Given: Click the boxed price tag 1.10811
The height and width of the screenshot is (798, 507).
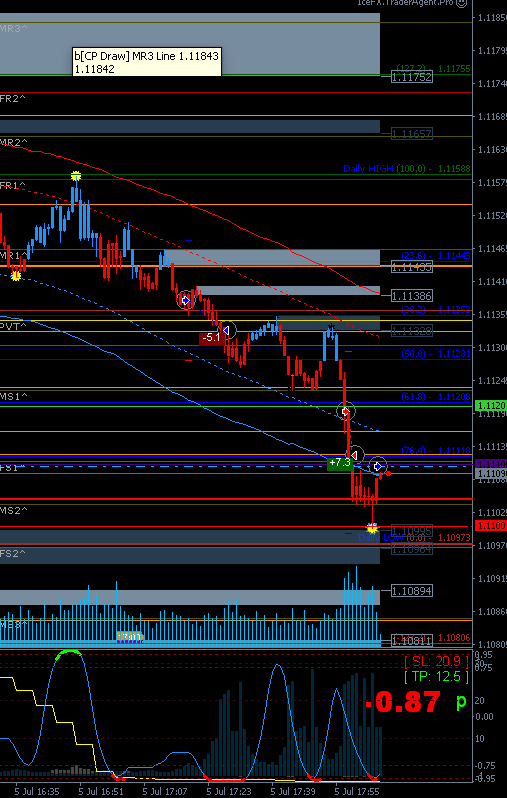Looking at the screenshot, I should [x=412, y=641].
